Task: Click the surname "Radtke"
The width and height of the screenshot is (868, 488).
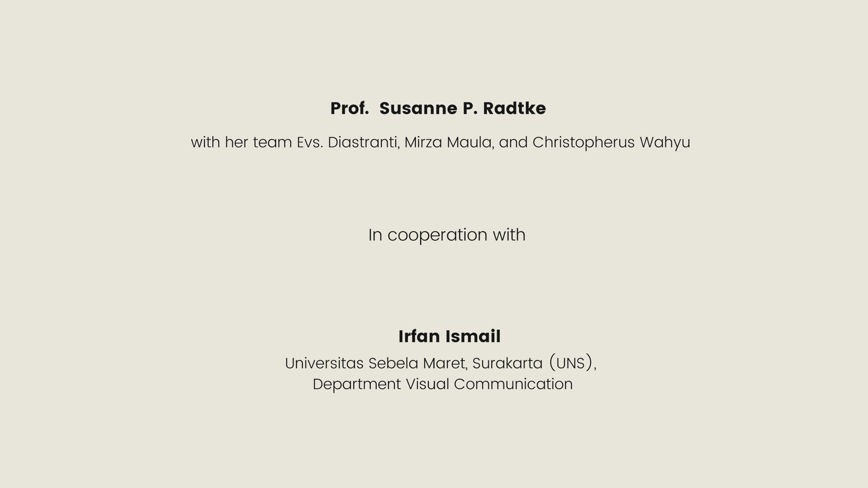Action: point(514,108)
